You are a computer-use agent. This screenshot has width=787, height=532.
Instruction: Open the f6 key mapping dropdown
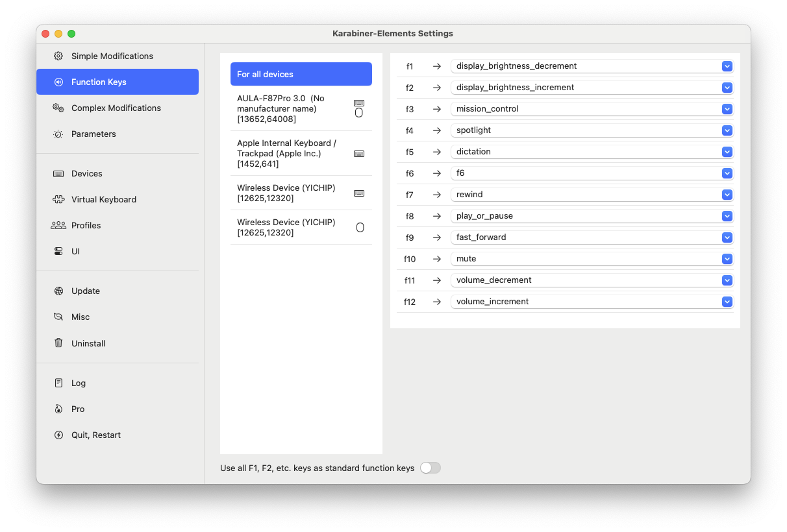coord(592,173)
